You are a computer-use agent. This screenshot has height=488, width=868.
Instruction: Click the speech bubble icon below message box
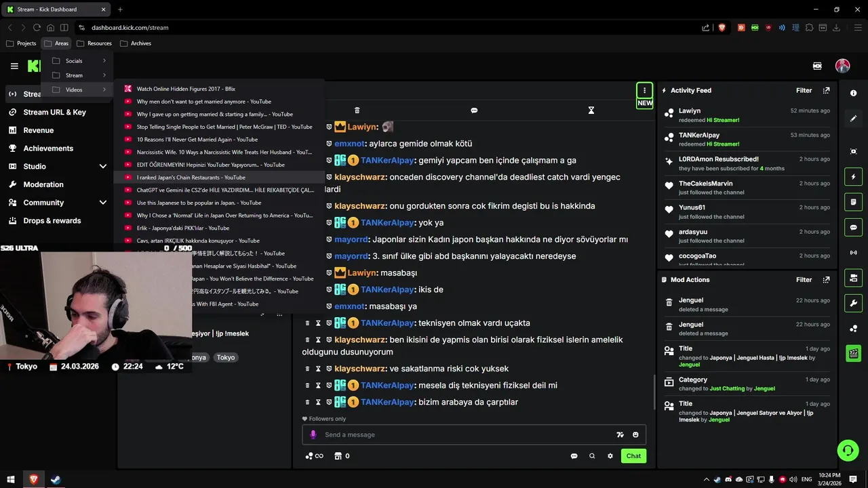[574, 456]
